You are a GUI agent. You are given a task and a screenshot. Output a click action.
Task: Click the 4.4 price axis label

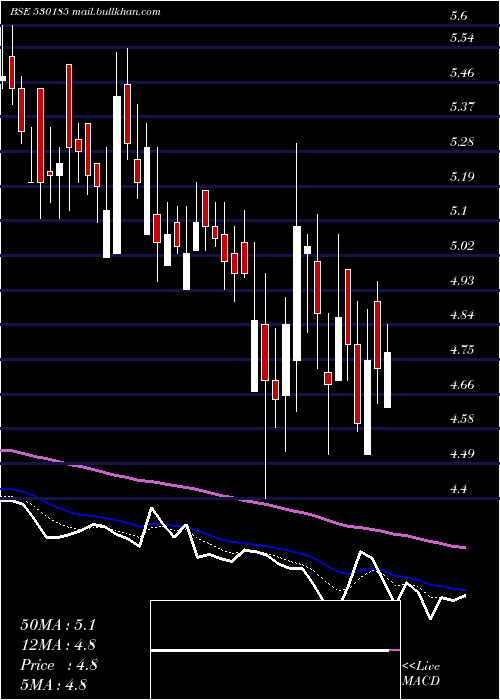coord(458,488)
